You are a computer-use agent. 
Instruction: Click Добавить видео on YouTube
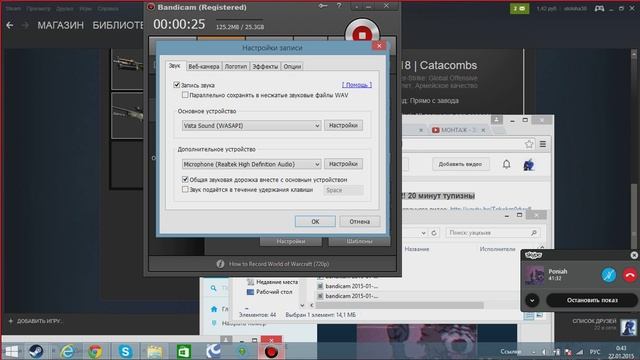coord(460,164)
